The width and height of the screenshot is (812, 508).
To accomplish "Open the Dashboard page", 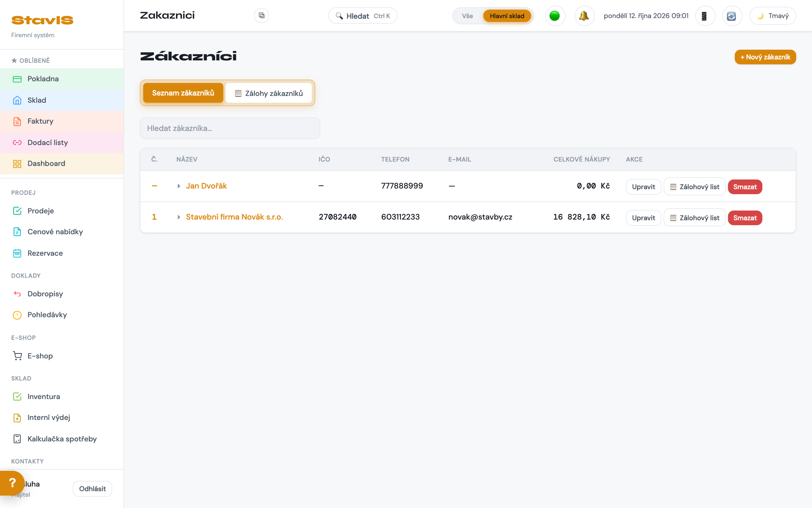I will pyautogui.click(x=62, y=164).
